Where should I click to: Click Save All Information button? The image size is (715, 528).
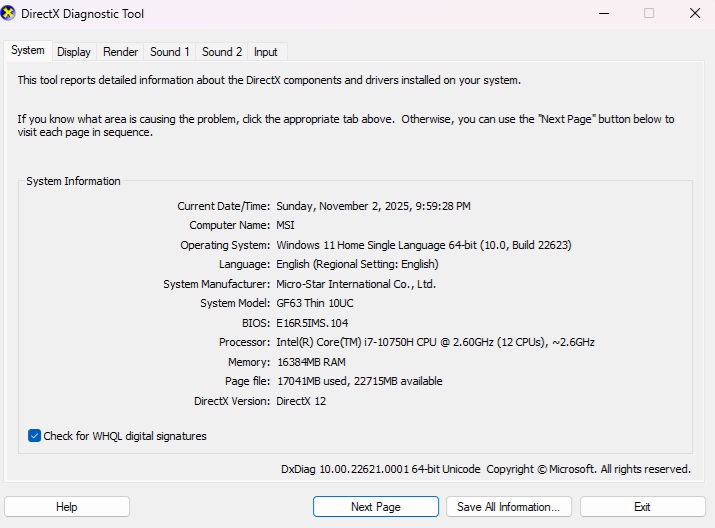point(509,507)
